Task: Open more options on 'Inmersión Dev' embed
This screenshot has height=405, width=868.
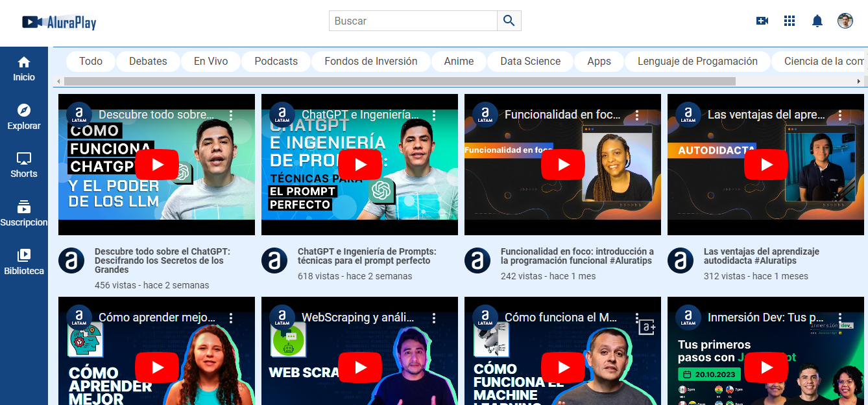Action: 840,318
